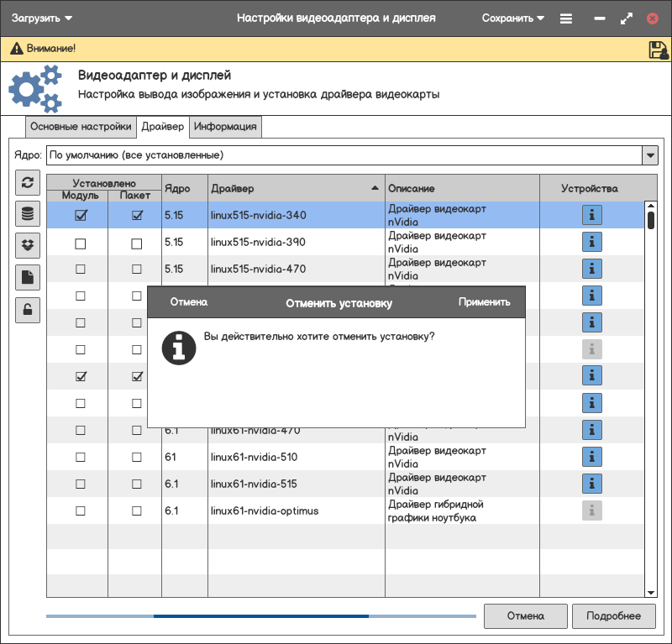Enable Package checkbox for linux515-nvidia-390
Image resolution: width=672 pixels, height=644 pixels.
pyautogui.click(x=137, y=243)
